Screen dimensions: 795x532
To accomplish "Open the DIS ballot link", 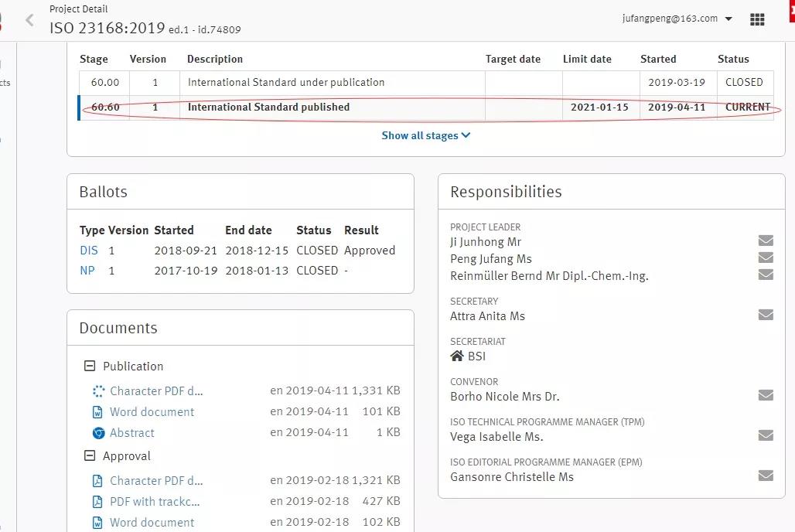I will tap(89, 251).
